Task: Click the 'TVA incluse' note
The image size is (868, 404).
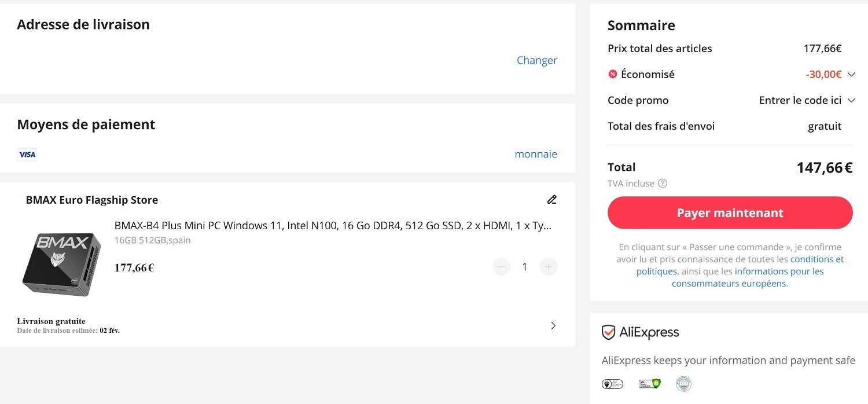Action: pyautogui.click(x=631, y=183)
